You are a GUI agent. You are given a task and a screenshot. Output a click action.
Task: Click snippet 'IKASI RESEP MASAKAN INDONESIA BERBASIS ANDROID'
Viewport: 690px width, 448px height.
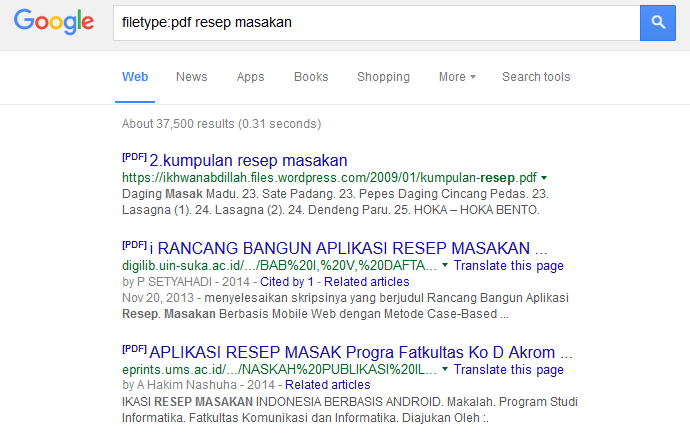coord(282,402)
